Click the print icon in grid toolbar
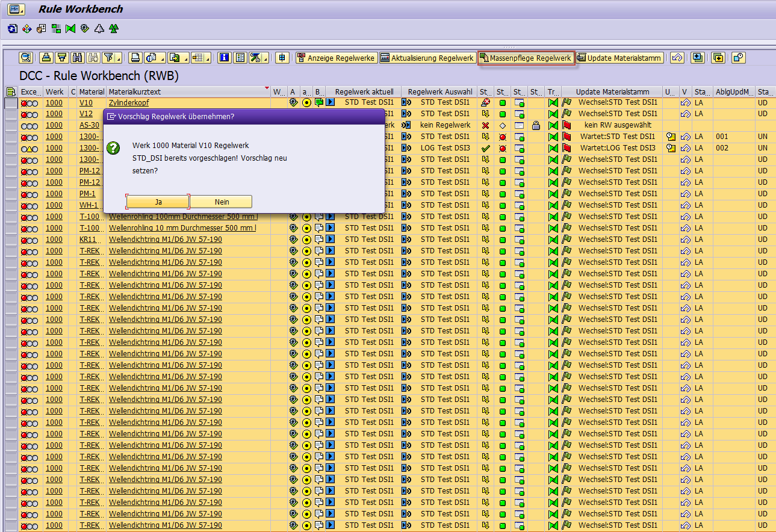 point(135,58)
